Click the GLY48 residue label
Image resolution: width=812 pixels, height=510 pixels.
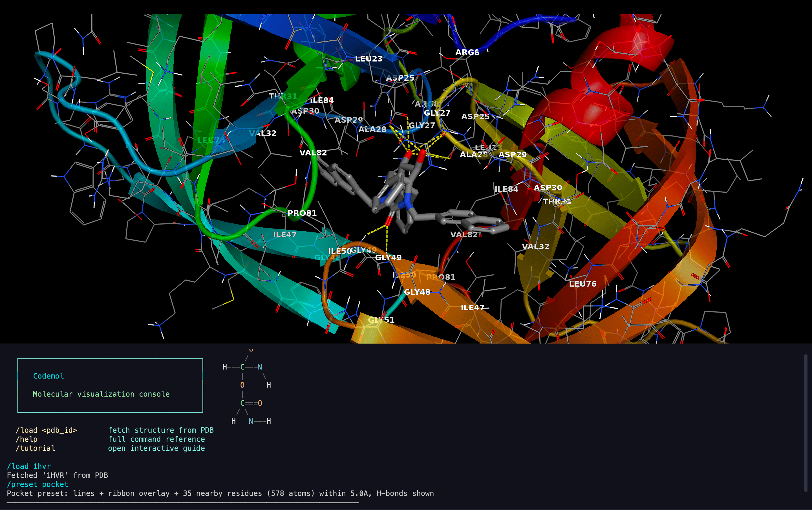click(417, 292)
